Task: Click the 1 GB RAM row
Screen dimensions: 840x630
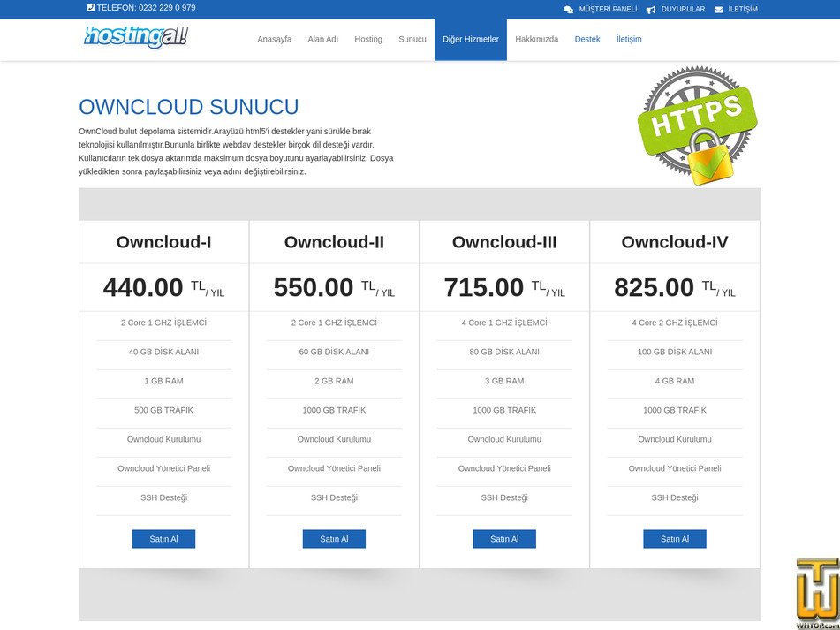Action: (164, 381)
